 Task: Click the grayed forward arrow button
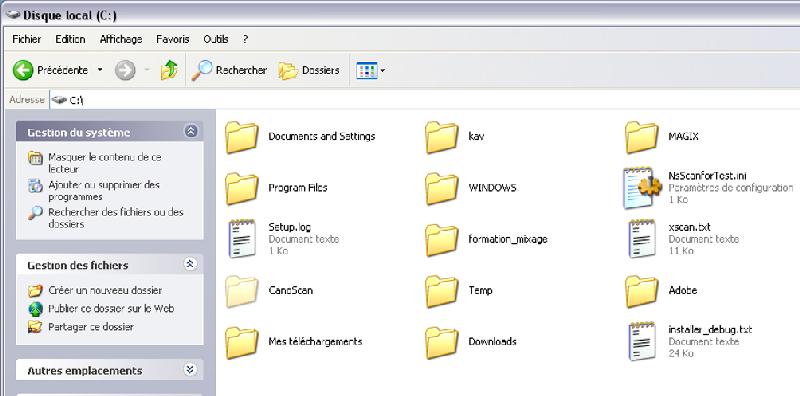tap(125, 70)
